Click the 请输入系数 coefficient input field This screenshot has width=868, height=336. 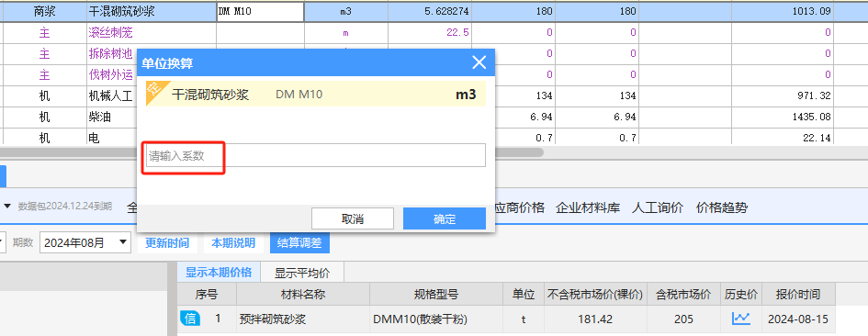click(x=316, y=155)
